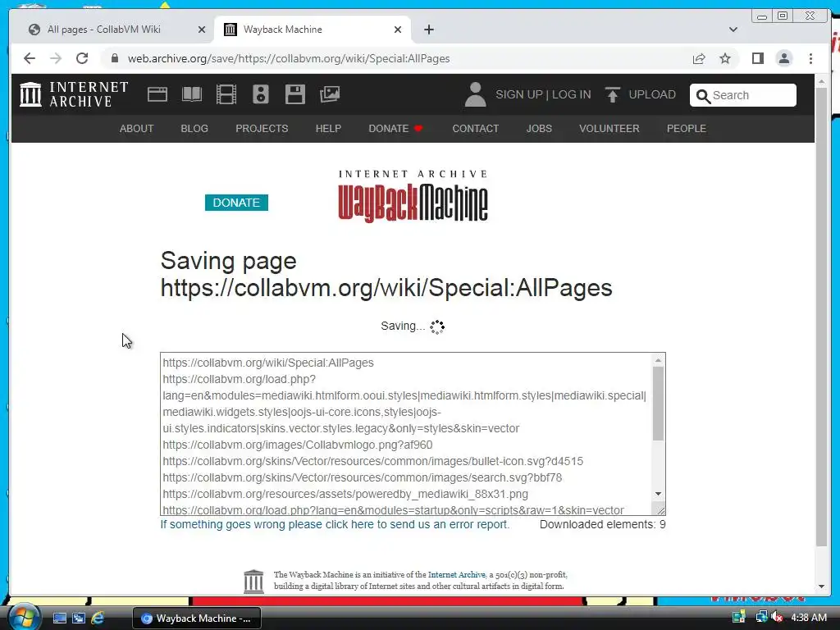Click the browser forward arrow
Image resolution: width=840 pixels, height=630 pixels.
point(56,58)
